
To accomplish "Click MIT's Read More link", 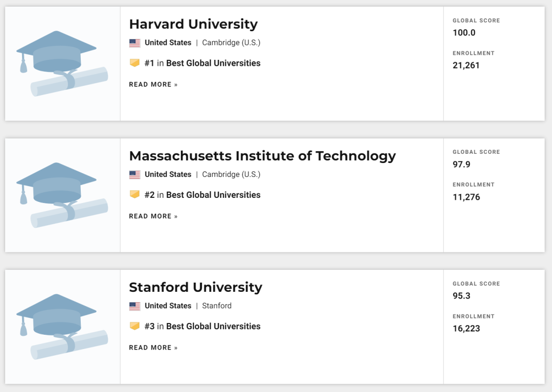I will point(153,216).
